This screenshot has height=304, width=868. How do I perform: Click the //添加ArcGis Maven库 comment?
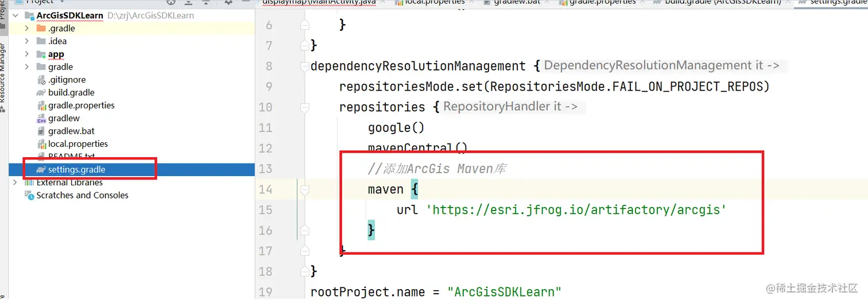pyautogui.click(x=437, y=169)
